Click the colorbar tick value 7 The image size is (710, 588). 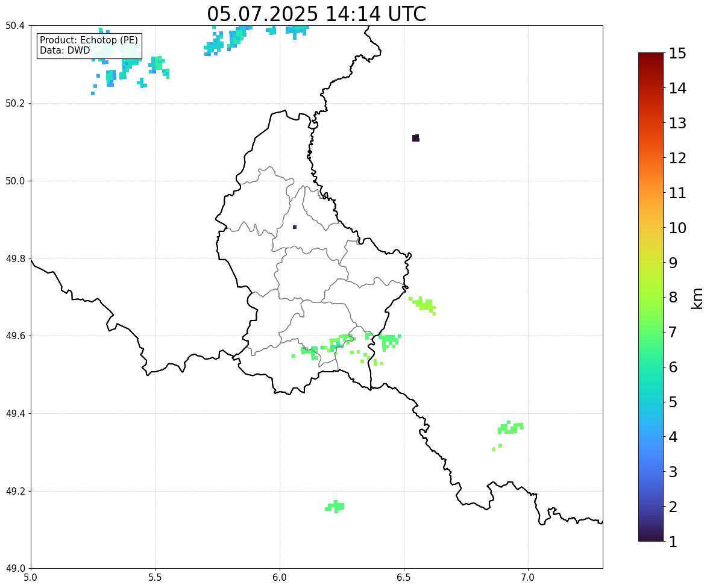click(x=673, y=332)
